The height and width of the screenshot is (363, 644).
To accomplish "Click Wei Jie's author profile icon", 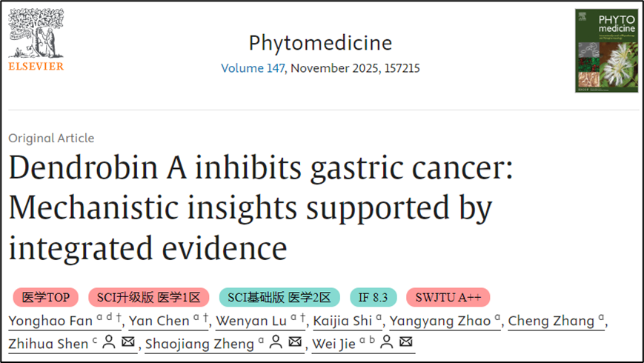I will pyautogui.click(x=386, y=343).
